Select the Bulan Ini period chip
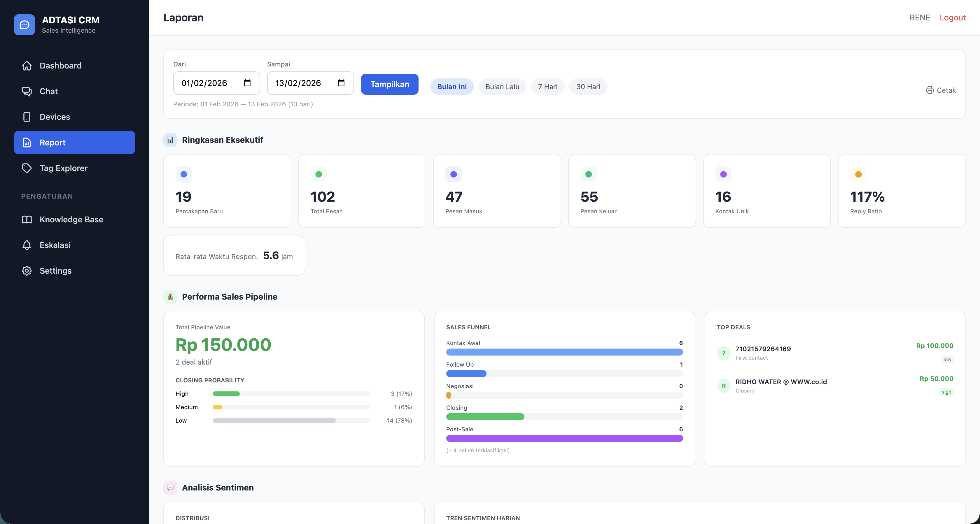The width and height of the screenshot is (980, 524). click(x=452, y=87)
